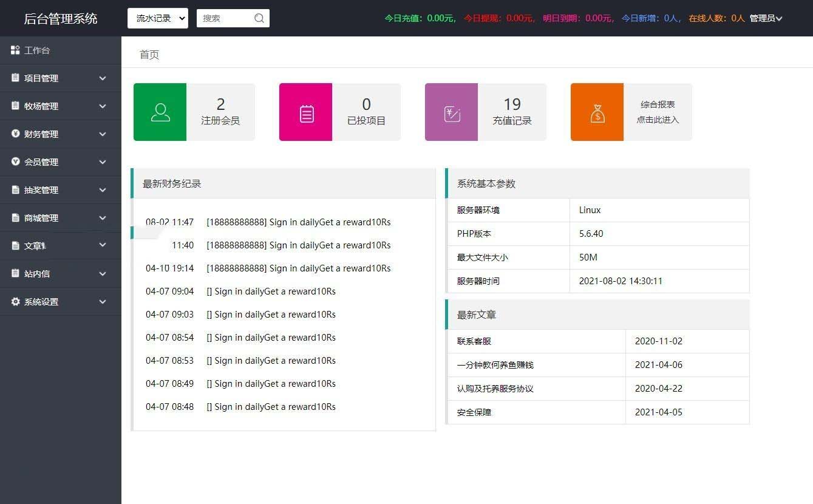
Task: Click the green registered members user icon
Action: coord(160,112)
